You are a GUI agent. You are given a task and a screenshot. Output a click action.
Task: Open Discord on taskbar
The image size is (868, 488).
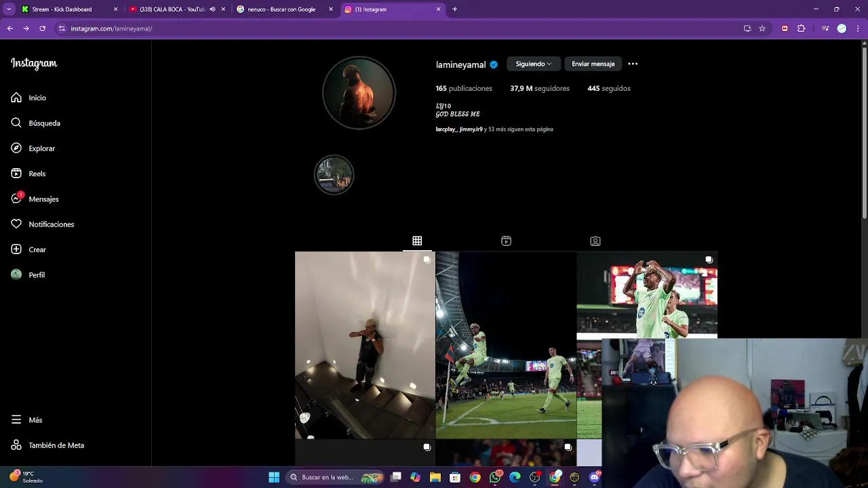(x=595, y=477)
